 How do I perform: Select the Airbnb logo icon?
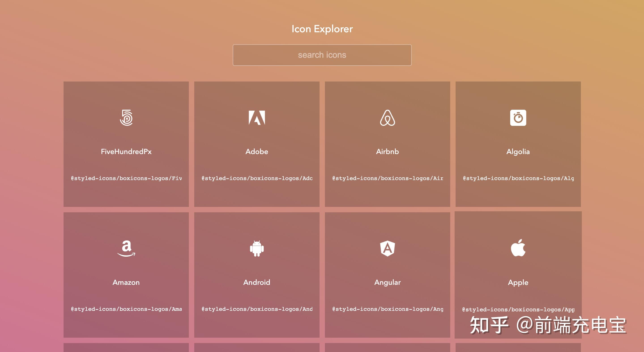(388, 118)
